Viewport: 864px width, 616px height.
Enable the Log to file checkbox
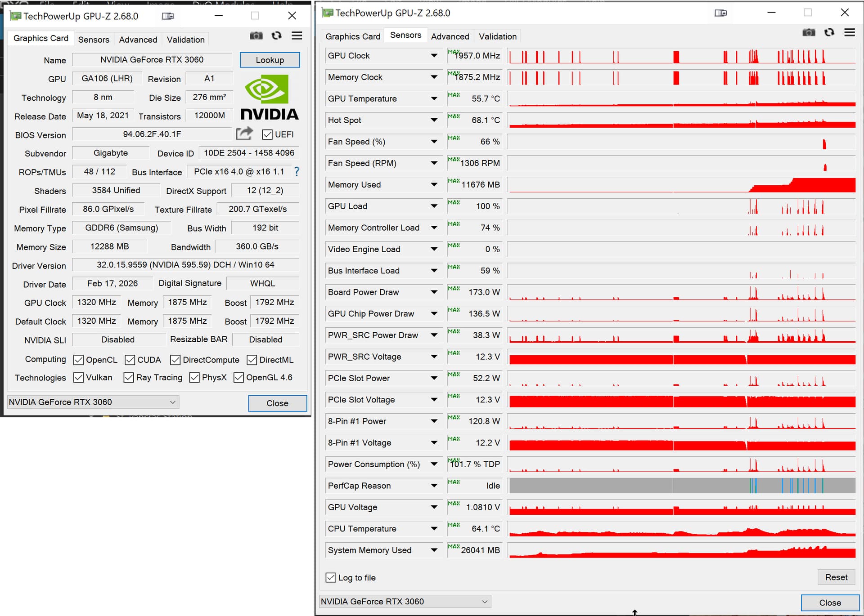coord(331,578)
